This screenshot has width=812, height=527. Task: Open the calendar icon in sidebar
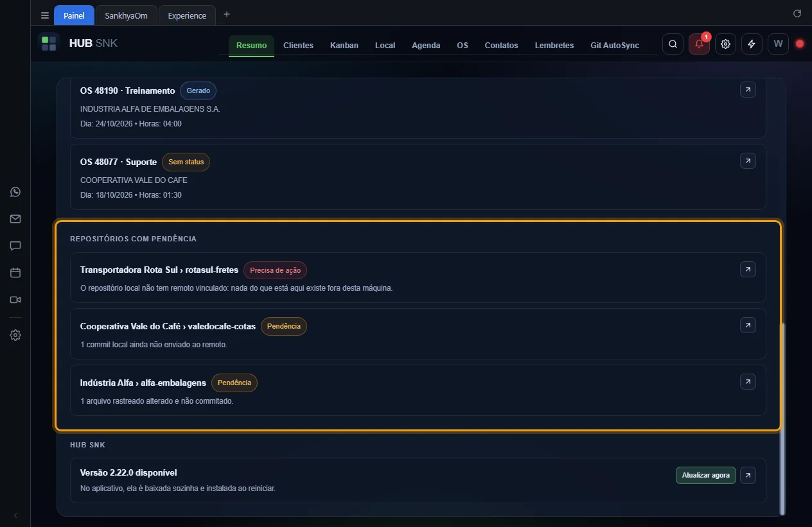tap(15, 273)
